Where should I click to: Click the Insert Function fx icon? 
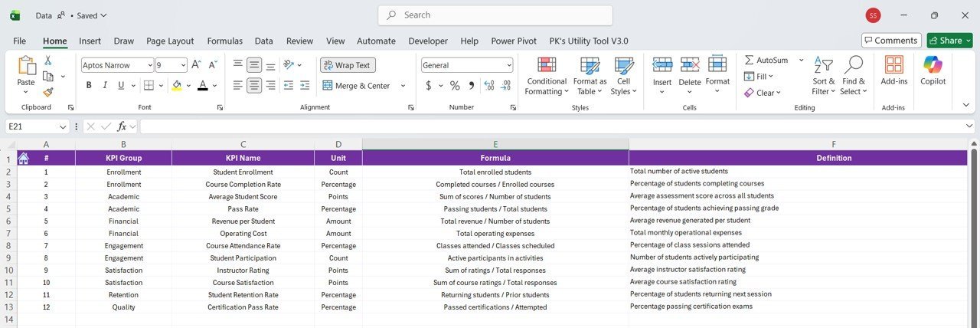[x=122, y=126]
